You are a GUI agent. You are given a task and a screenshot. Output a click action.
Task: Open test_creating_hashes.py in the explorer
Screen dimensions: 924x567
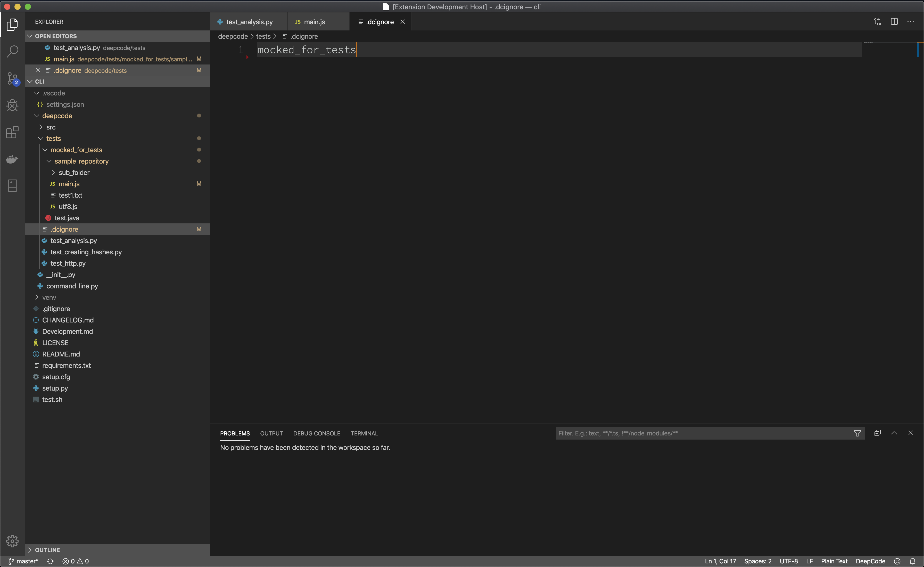86,252
